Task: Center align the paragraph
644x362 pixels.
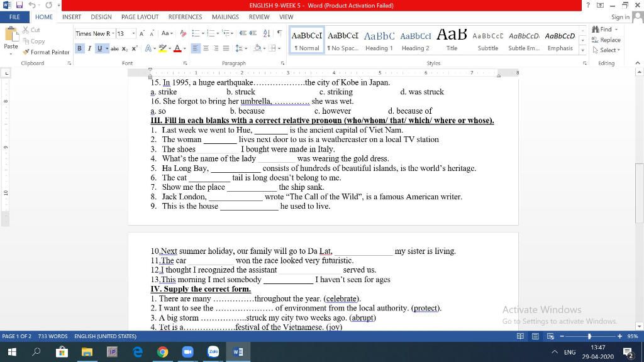Action: coord(206,48)
